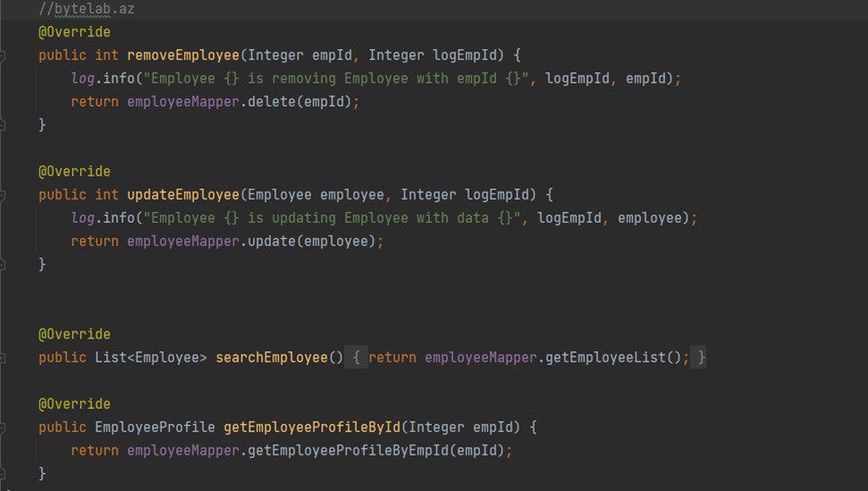
Task: Click the end-fold marker closing updateEmployee
Action: (x=3, y=265)
